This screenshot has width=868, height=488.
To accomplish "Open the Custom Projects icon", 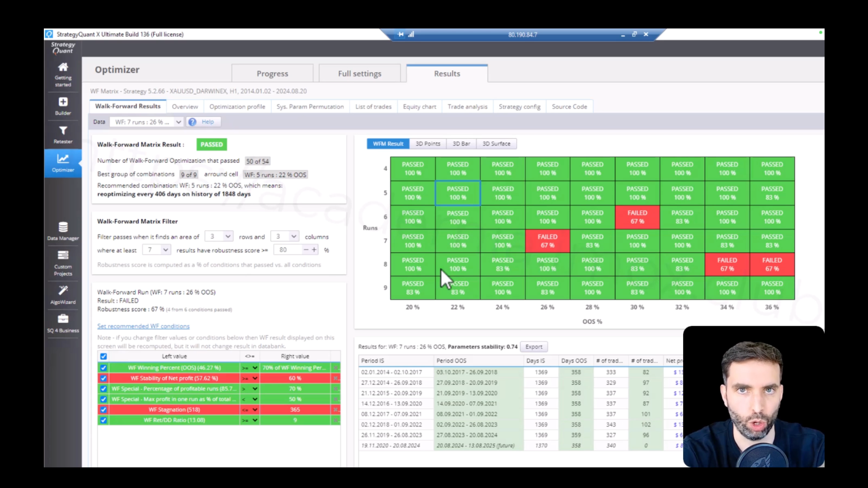I will 63,255.
